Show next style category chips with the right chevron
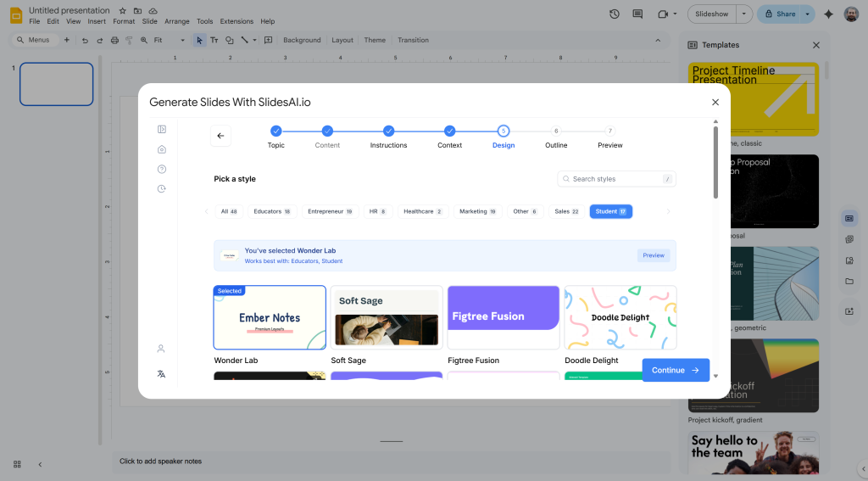This screenshot has width=868, height=481. pos(668,212)
